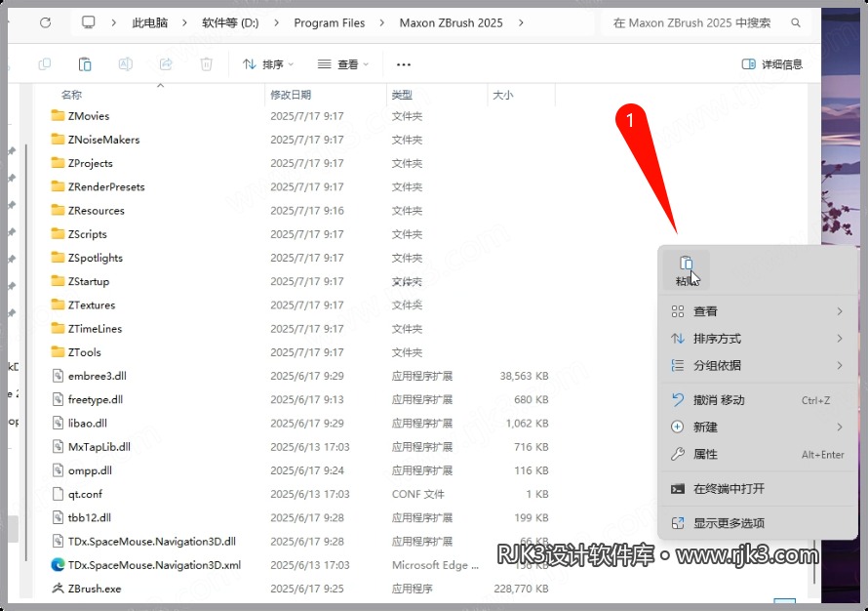868x611 pixels.
Task: Sort by the 大小 column header
Action: 502,95
